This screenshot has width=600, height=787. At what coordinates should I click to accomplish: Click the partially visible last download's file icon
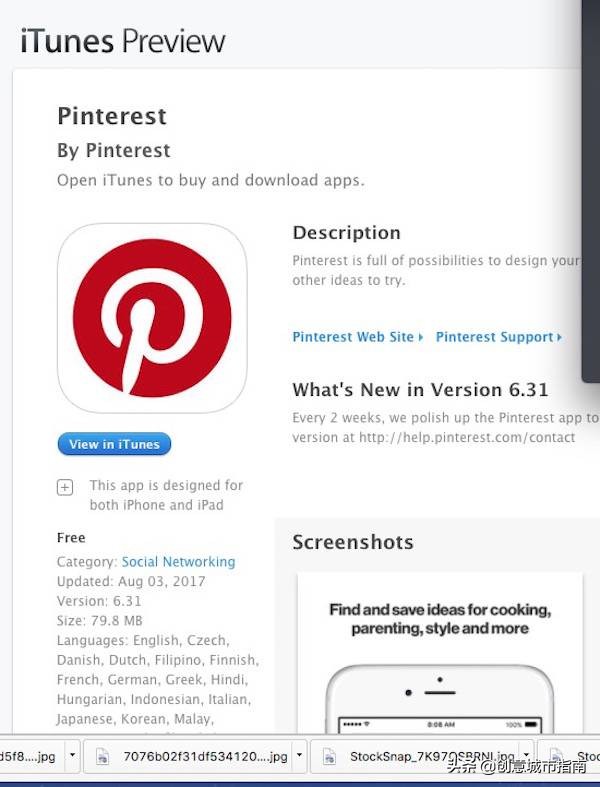click(556, 756)
